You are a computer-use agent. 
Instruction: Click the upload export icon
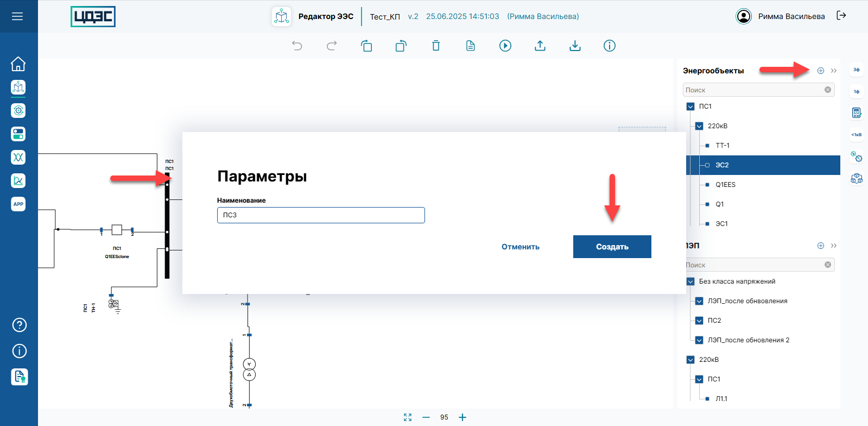click(x=540, y=46)
